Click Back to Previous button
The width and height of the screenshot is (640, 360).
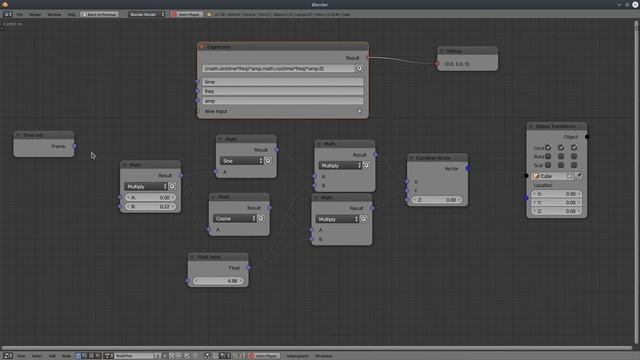pos(99,14)
